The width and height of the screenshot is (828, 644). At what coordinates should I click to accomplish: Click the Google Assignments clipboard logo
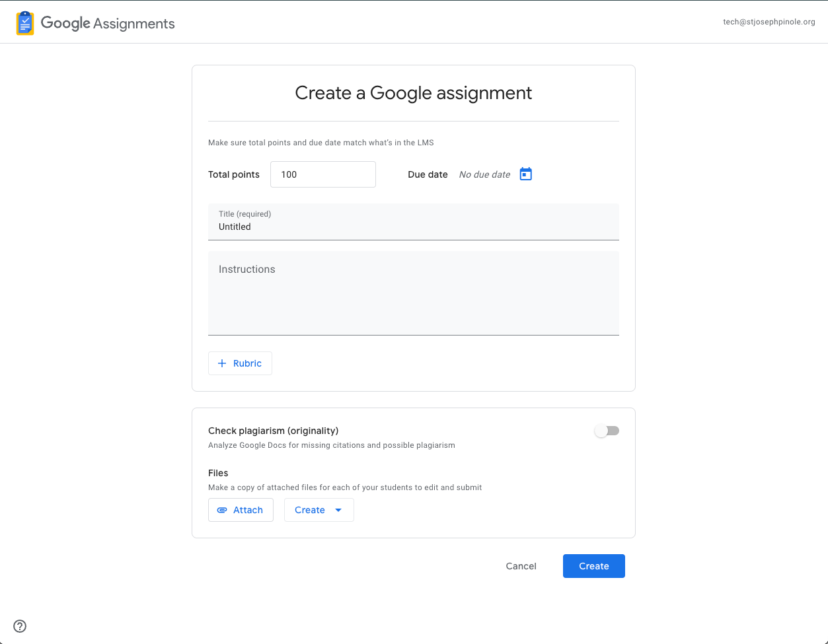coord(25,23)
